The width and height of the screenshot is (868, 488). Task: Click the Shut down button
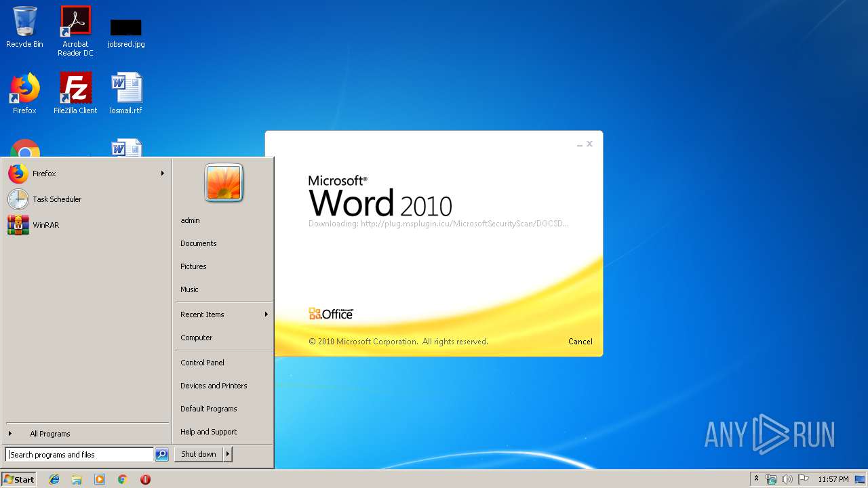[199, 454]
